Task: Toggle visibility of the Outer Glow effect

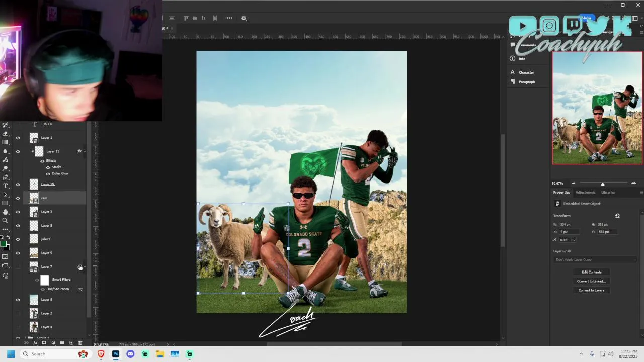Action: coord(48,174)
